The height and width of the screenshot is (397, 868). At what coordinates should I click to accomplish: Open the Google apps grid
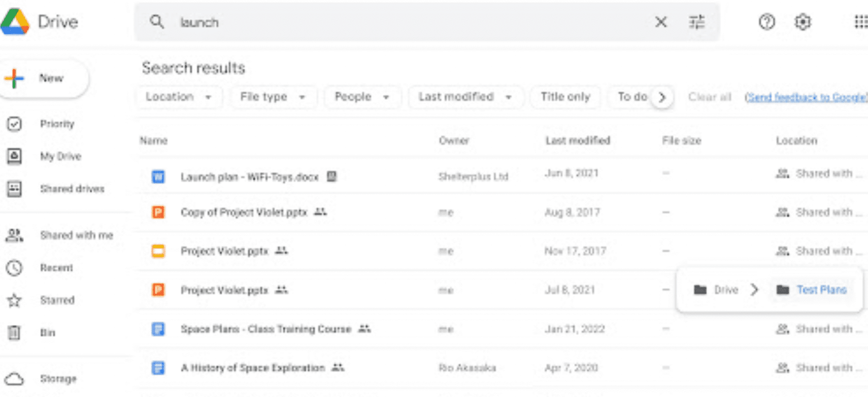[x=860, y=22]
